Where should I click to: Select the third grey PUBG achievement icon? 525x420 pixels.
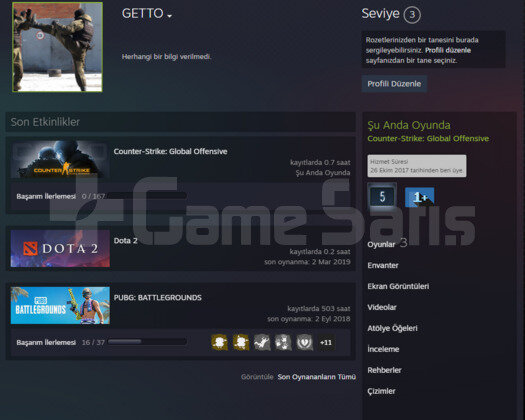[262, 342]
